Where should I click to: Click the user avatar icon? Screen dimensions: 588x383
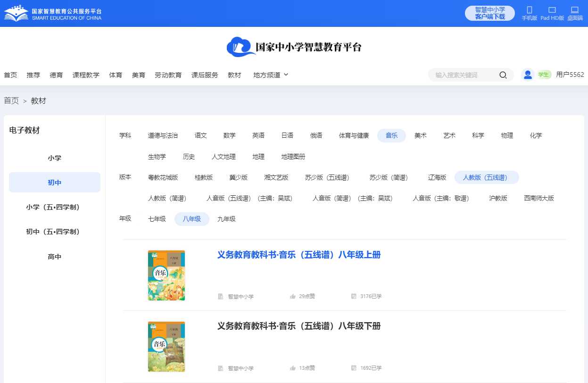528,75
